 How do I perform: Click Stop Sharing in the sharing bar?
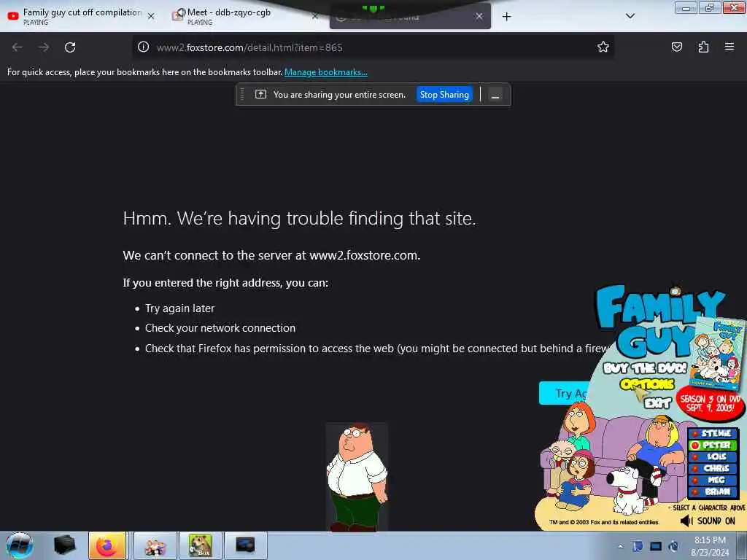(x=444, y=95)
